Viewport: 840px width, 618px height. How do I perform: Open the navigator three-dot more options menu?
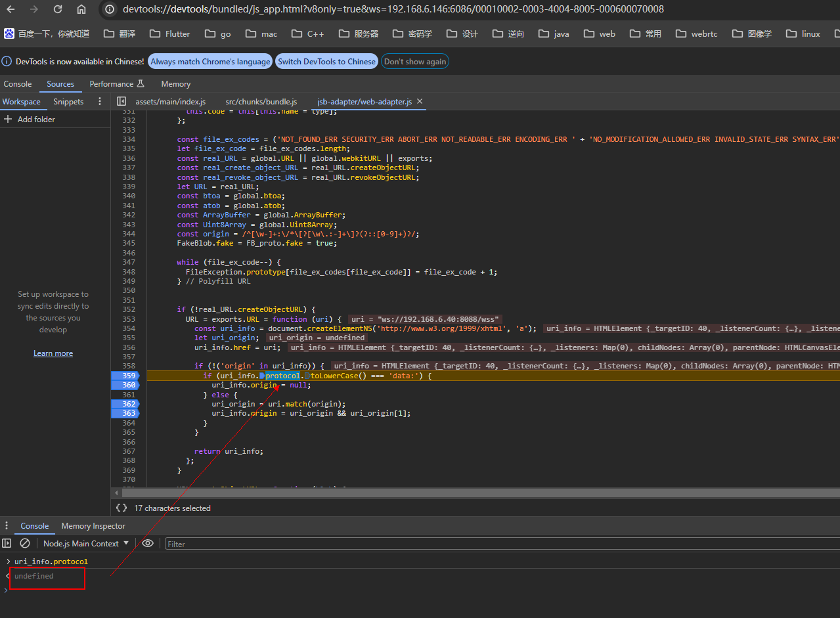click(100, 101)
